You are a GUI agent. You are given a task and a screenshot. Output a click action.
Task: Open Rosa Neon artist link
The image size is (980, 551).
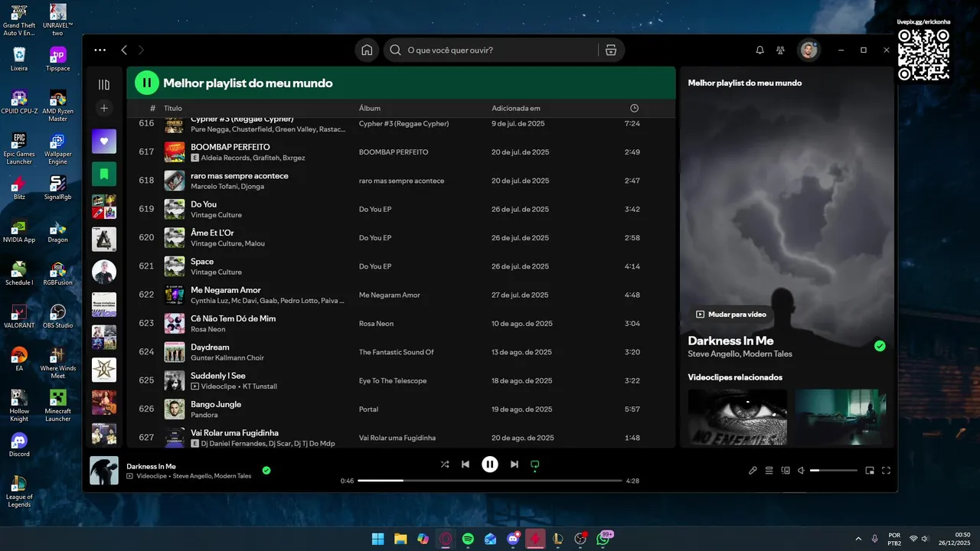[208, 329]
